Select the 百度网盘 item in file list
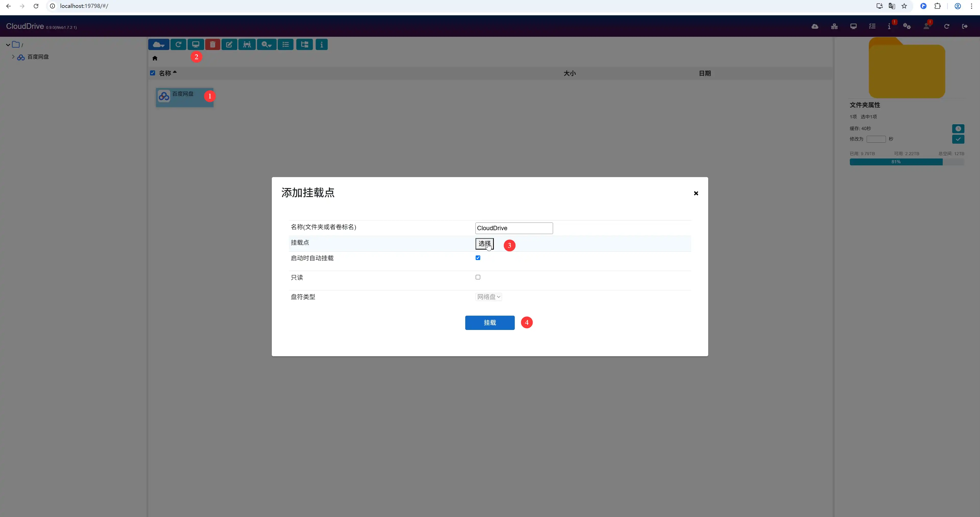The height and width of the screenshot is (517, 980). coord(185,97)
